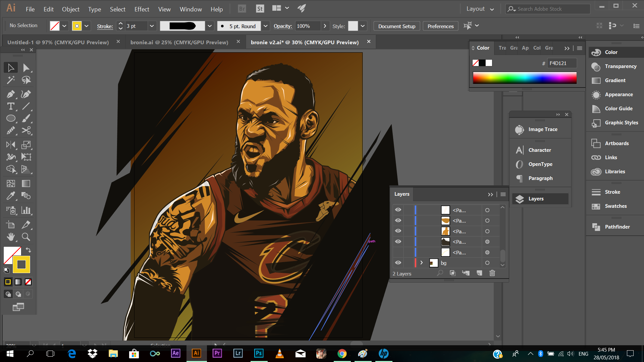Select the Eyedropper tool

coord(11,195)
